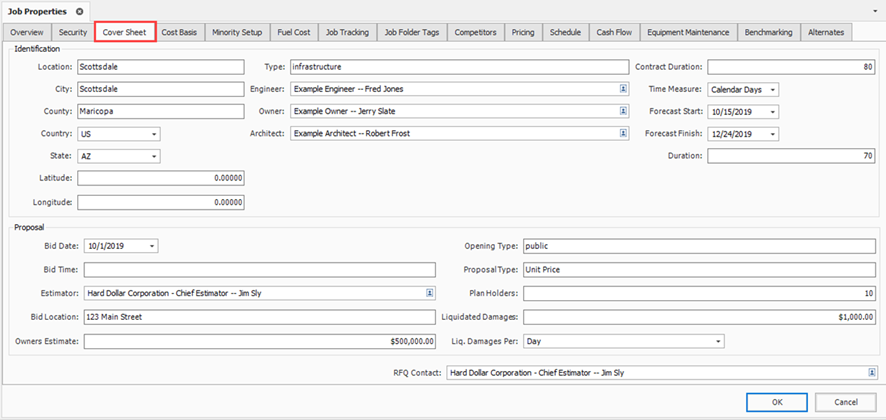Click the Cancel button
Image resolution: width=886 pixels, height=420 pixels.
pos(846,402)
